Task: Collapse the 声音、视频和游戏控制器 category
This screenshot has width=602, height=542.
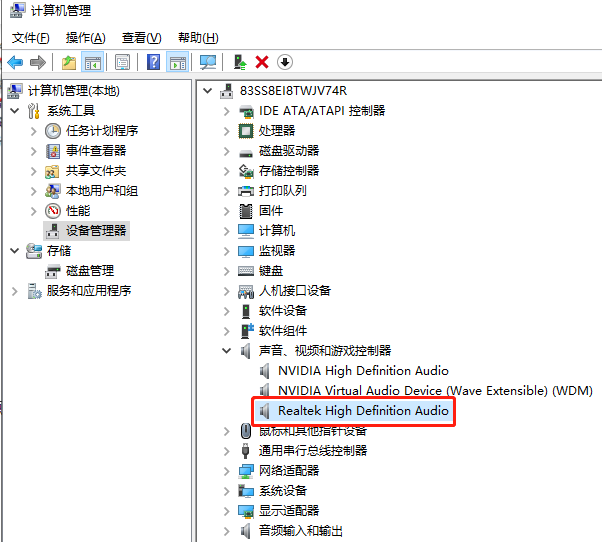Action: coord(226,351)
